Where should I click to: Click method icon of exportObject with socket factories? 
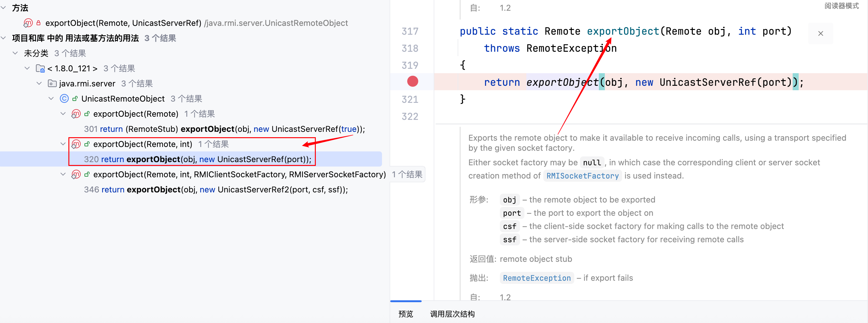(76, 174)
